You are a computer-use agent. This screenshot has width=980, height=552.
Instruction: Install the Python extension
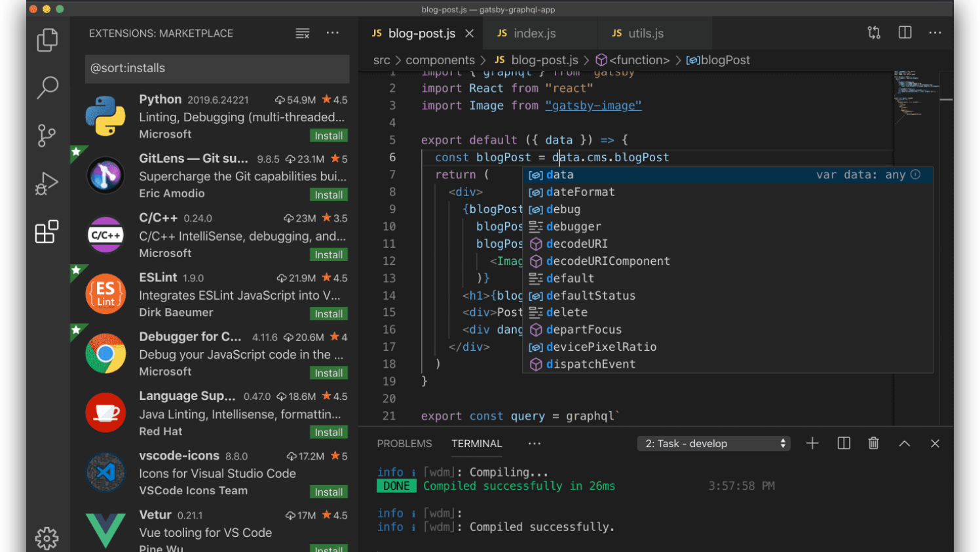328,136
